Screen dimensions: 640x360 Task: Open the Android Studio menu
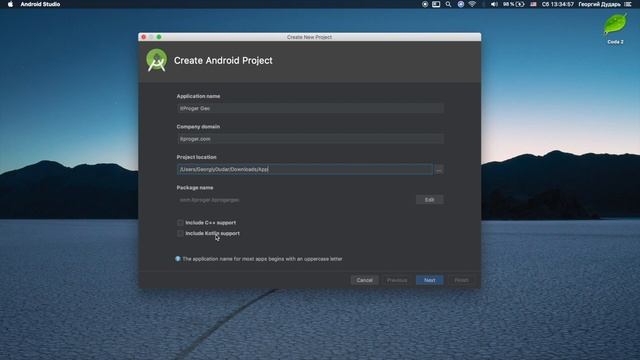tap(40, 4)
